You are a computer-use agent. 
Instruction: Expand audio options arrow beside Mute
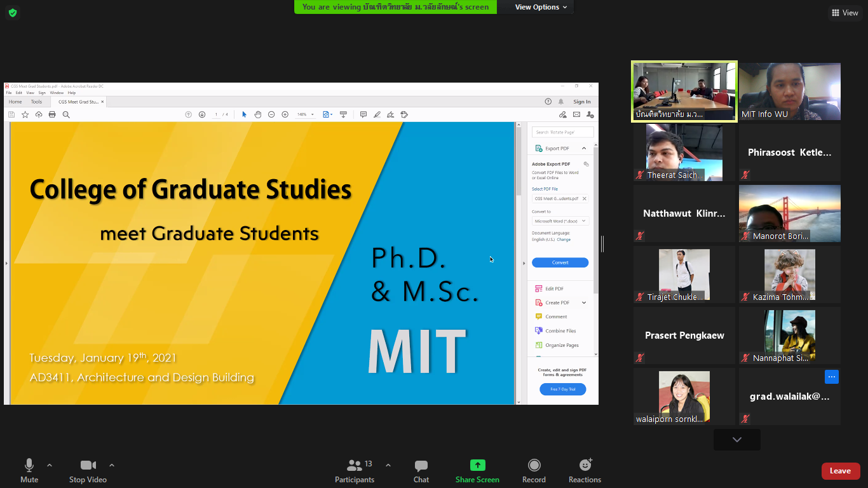(50, 465)
